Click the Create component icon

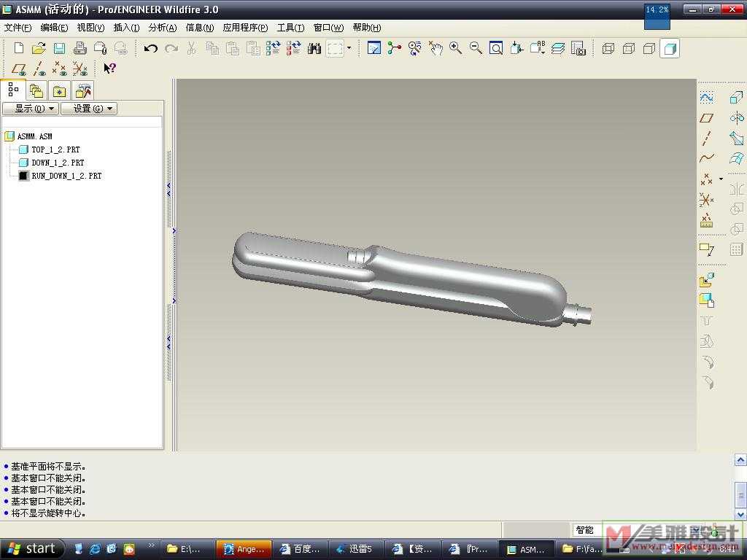(x=706, y=300)
